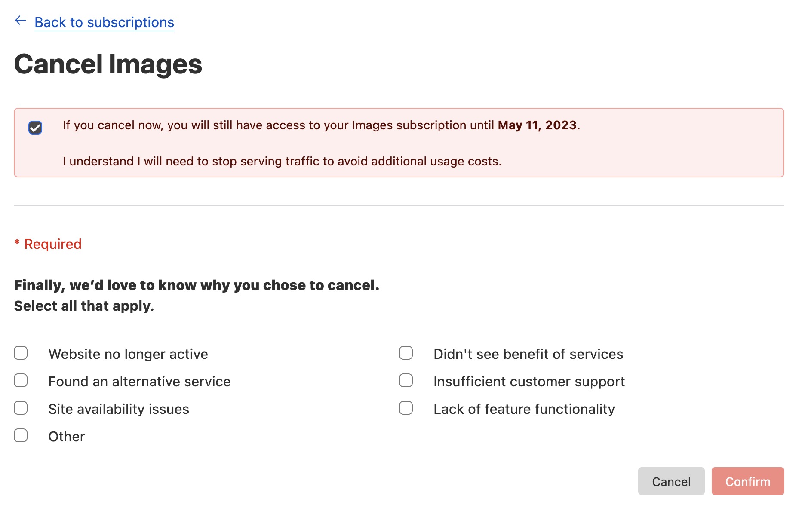Click the stop serving traffic sentence

(282, 161)
